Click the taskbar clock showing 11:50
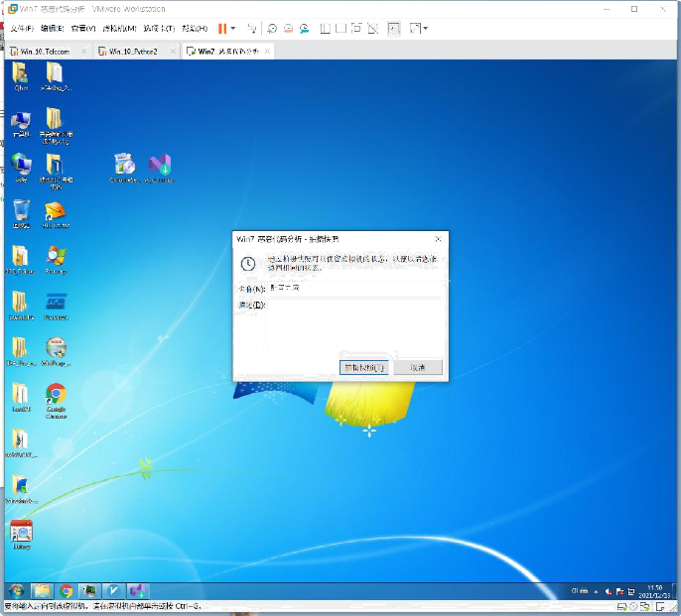The height and width of the screenshot is (616, 681). coord(654,590)
